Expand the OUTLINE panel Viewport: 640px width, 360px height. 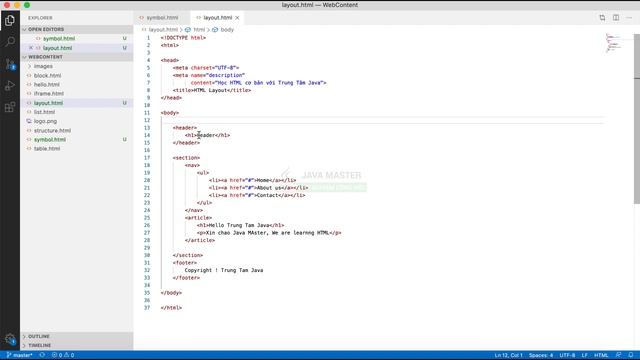[x=76, y=336]
